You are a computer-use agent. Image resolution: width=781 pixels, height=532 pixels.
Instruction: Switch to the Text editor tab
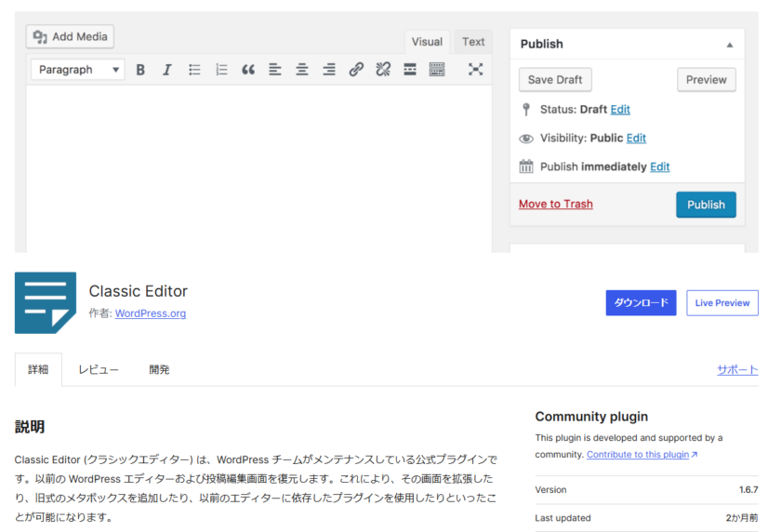tap(473, 42)
